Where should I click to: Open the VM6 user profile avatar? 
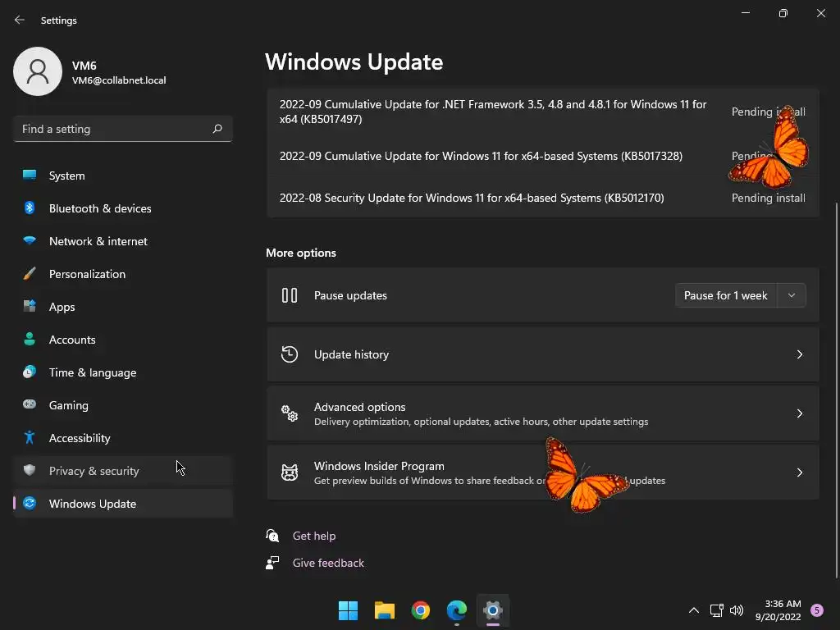point(38,71)
